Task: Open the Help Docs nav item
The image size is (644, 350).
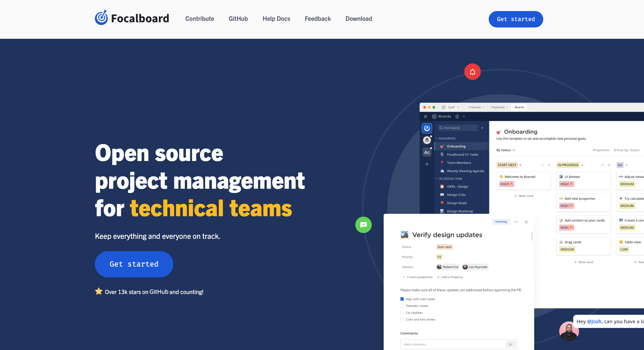Action: (276, 19)
